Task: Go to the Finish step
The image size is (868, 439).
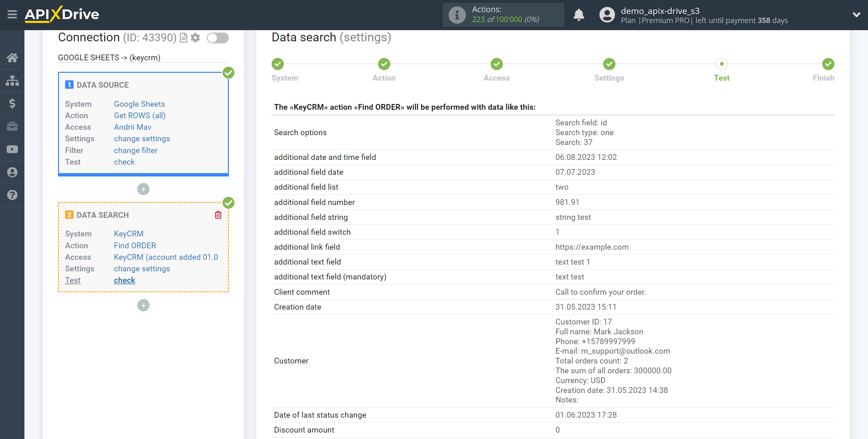Action: click(828, 64)
